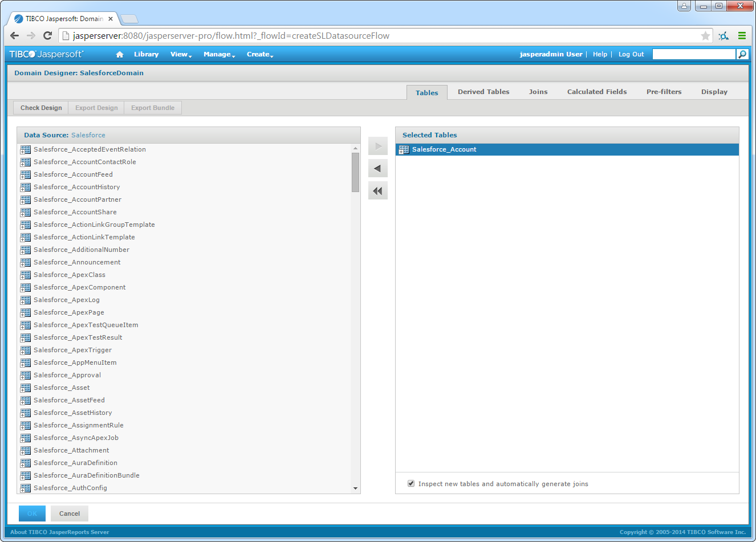Click the Salesforce_Account table icon in Selected Tables

pyautogui.click(x=404, y=150)
